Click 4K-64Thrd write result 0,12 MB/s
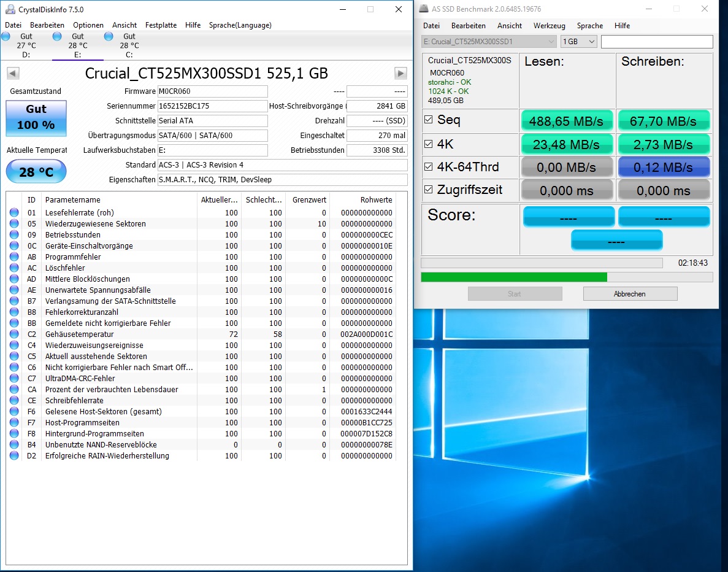 click(x=664, y=168)
